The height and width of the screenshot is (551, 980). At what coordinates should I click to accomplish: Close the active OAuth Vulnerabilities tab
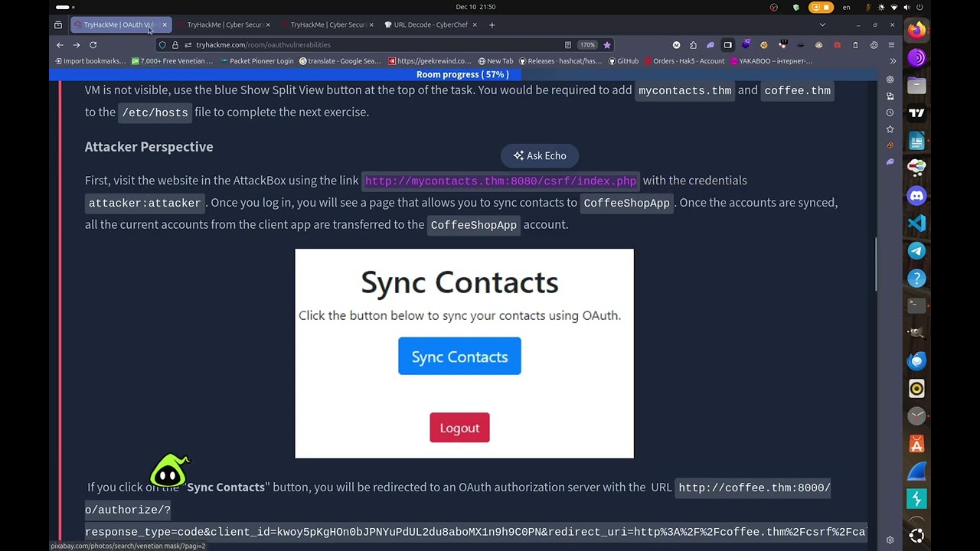pos(164,24)
